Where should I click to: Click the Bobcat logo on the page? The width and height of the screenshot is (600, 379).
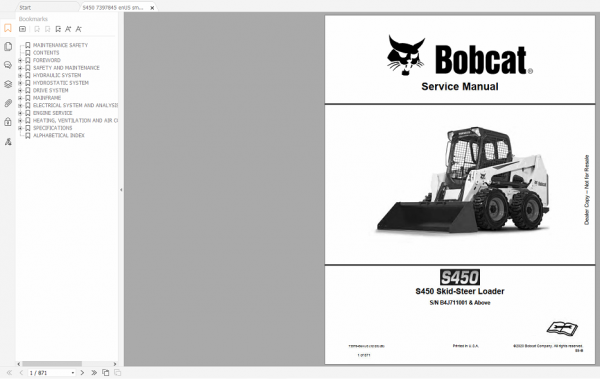click(x=460, y=56)
